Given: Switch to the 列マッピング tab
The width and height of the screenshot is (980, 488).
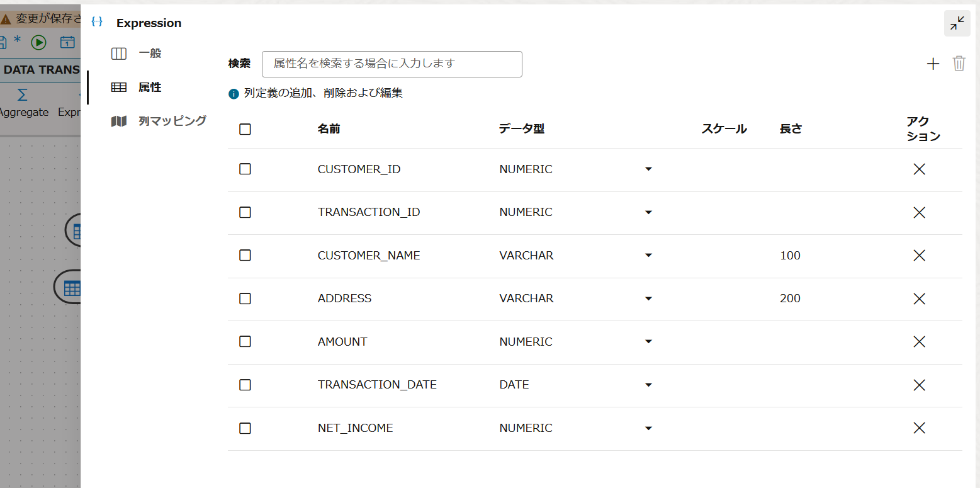Looking at the screenshot, I should point(172,121).
